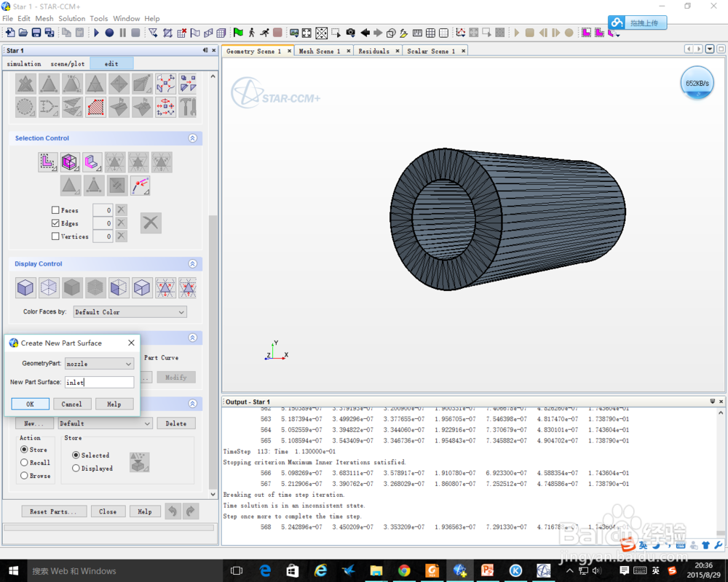This screenshot has height=582, width=728.
Task: Open the Tools menu
Action: coord(98,19)
